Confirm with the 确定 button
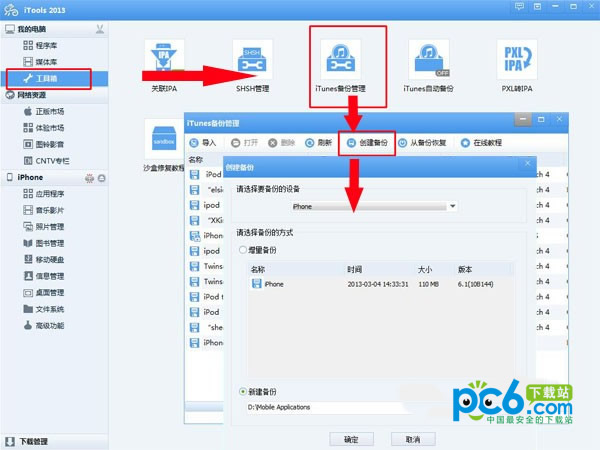The height and width of the screenshot is (450, 600). tap(351, 439)
